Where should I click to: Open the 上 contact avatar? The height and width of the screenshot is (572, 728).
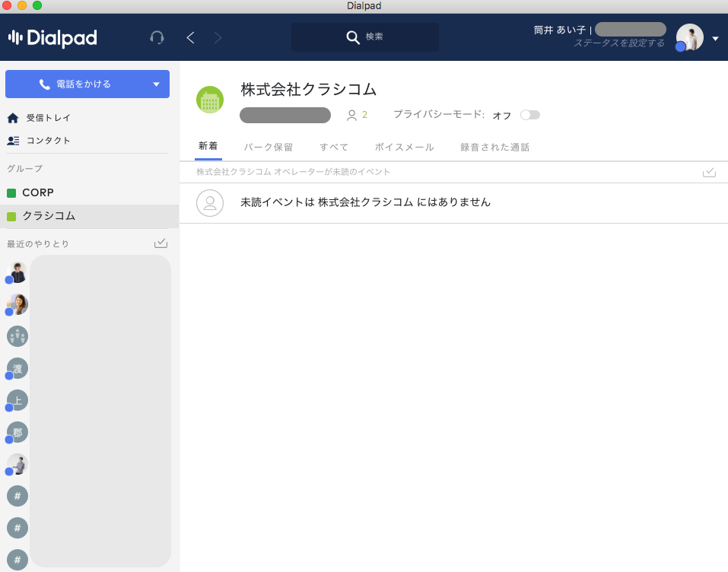pos(17,400)
